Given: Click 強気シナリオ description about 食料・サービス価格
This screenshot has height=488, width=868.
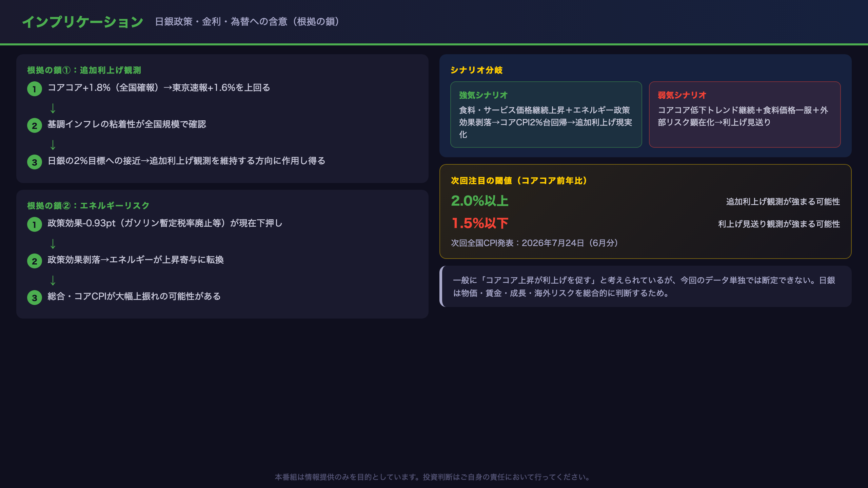Looking at the screenshot, I should click(546, 122).
